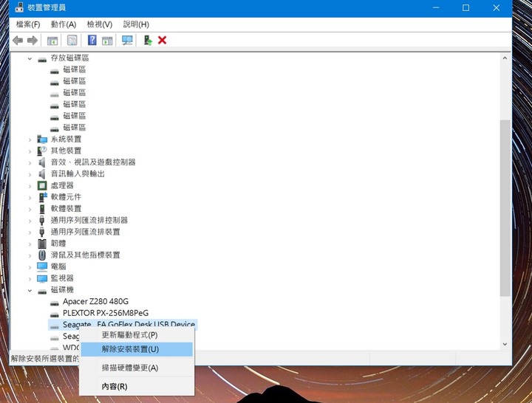Close the 裝置管理員 window
532x403 pixels.
(496, 8)
